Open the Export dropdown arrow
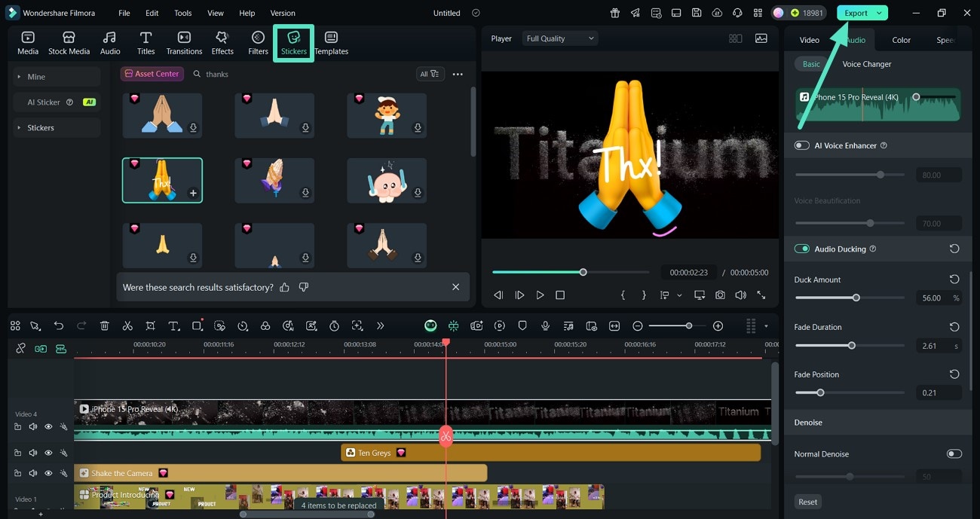This screenshot has width=980, height=519. (879, 13)
